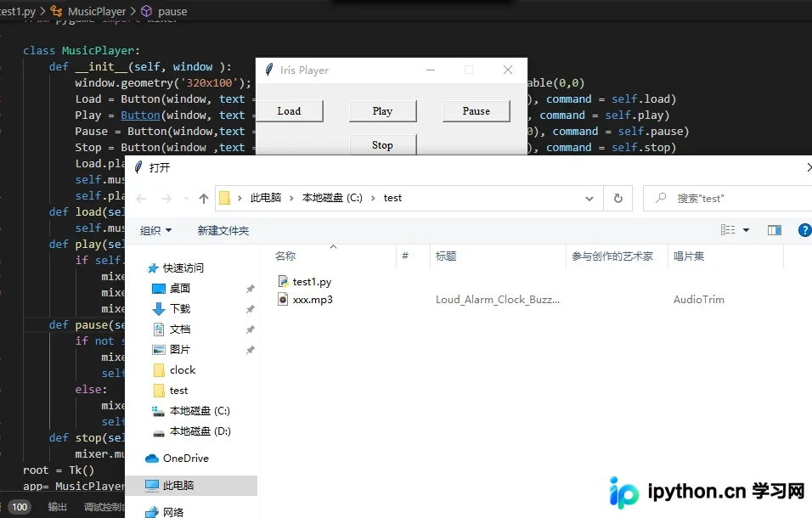Open 桌面 in the navigation pane
This screenshot has width=812, height=518.
(180, 288)
